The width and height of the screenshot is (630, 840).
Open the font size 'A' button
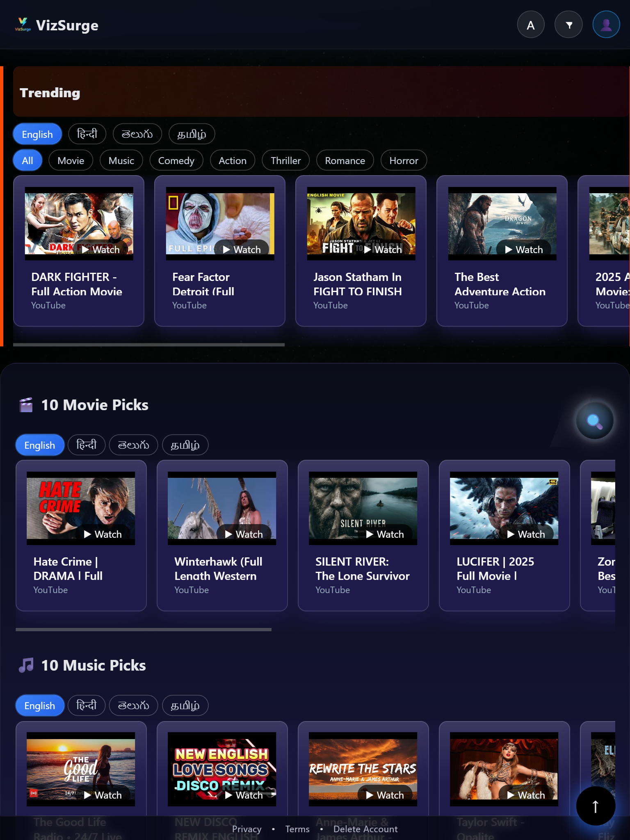pyautogui.click(x=531, y=25)
